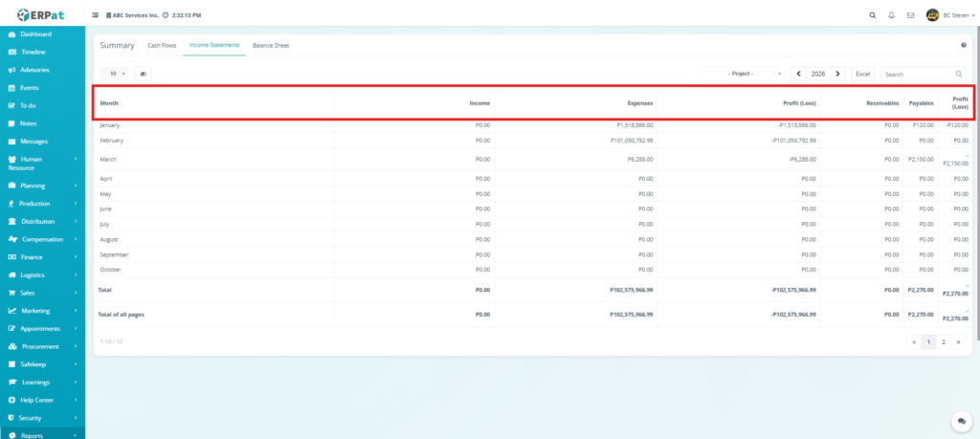The height and width of the screenshot is (439, 980).
Task: Go to previous year arrow
Action: pyautogui.click(x=798, y=74)
